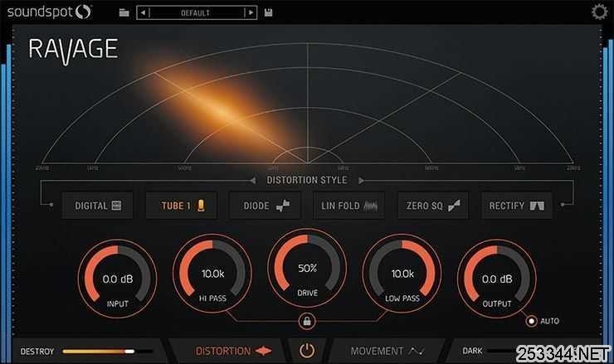Toggle the filter link lock icon
This screenshot has height=364, width=614.
tap(307, 322)
